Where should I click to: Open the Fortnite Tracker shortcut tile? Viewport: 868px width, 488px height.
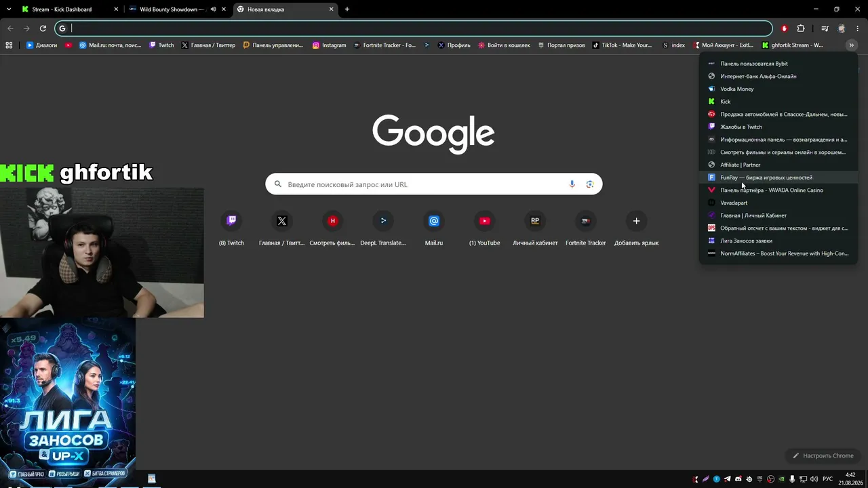pyautogui.click(x=586, y=228)
